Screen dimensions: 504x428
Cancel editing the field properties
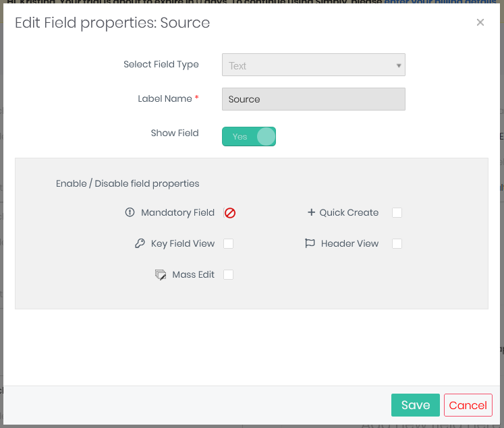click(468, 405)
